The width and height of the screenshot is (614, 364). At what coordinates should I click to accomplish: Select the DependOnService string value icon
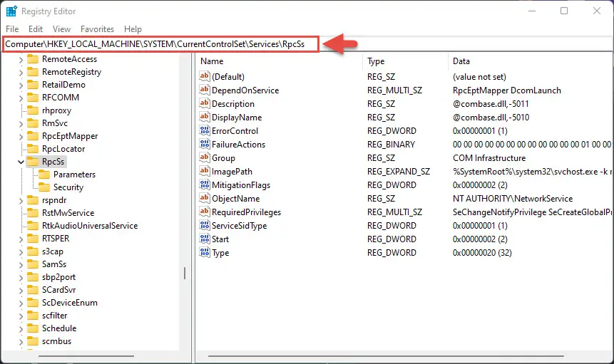point(205,90)
